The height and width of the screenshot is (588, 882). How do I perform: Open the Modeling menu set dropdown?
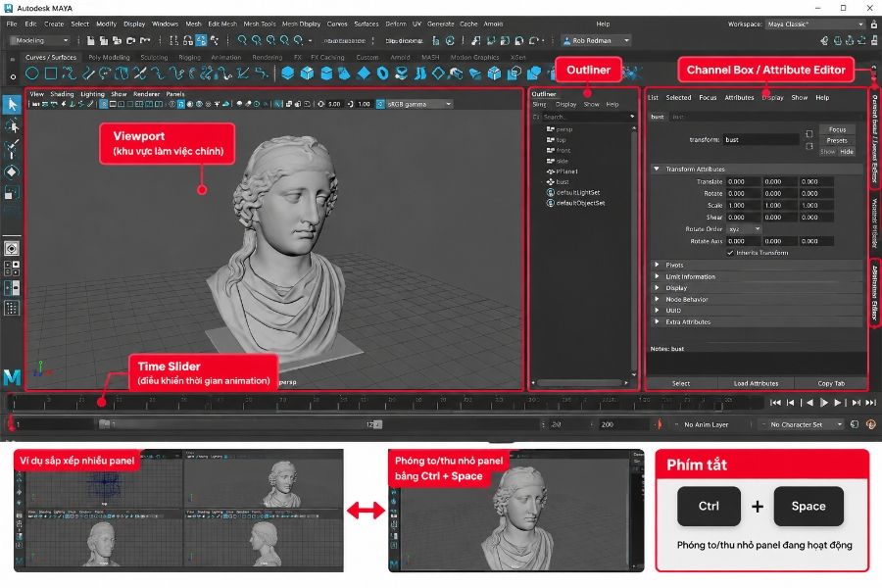point(40,40)
